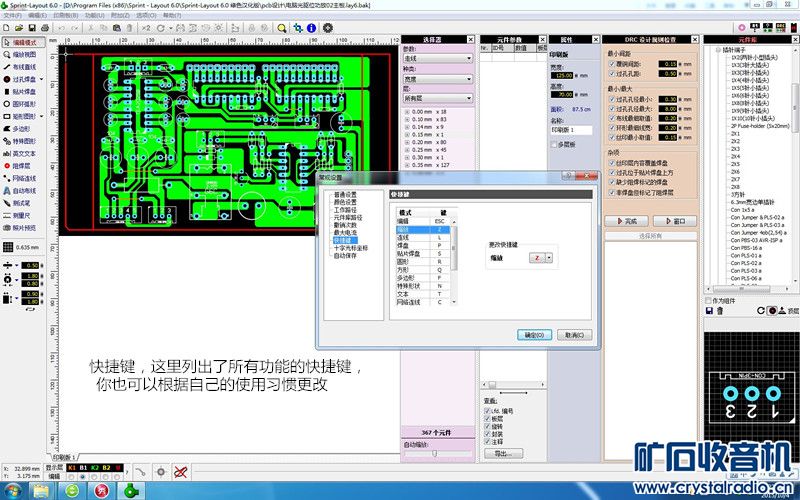800x500 pixels.
Task: Select the B2 layer color swatch
Action: [x=106, y=467]
